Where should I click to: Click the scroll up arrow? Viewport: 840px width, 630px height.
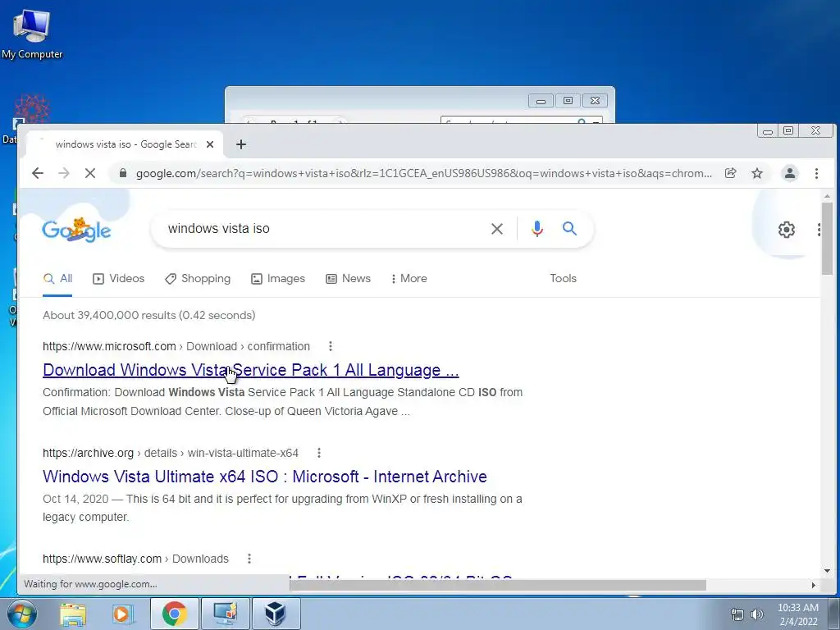[x=827, y=196]
